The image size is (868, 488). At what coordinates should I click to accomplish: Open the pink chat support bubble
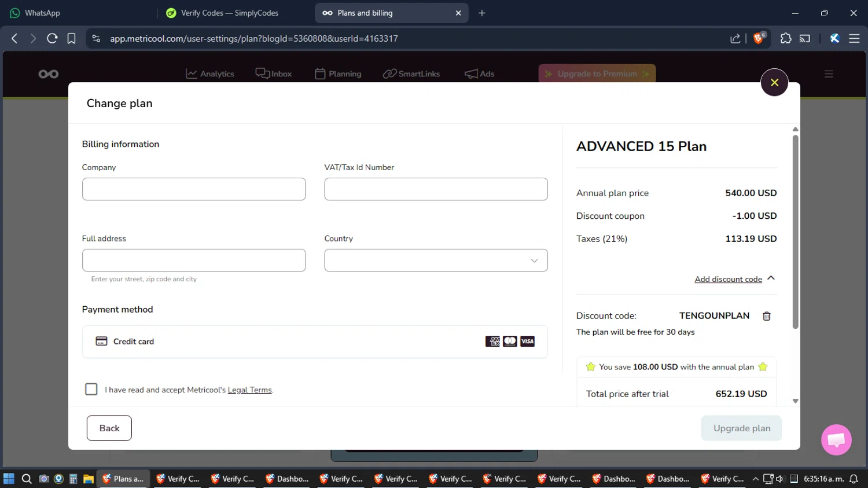(836, 440)
